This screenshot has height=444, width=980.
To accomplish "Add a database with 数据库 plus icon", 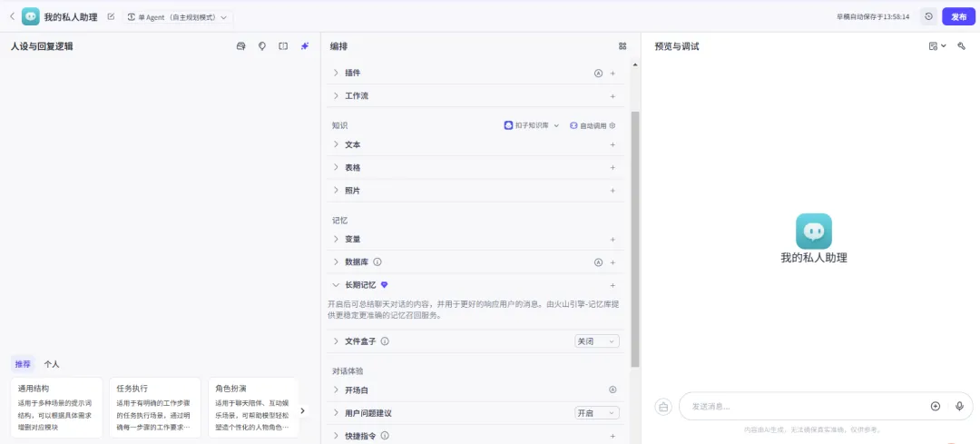I will coord(612,262).
